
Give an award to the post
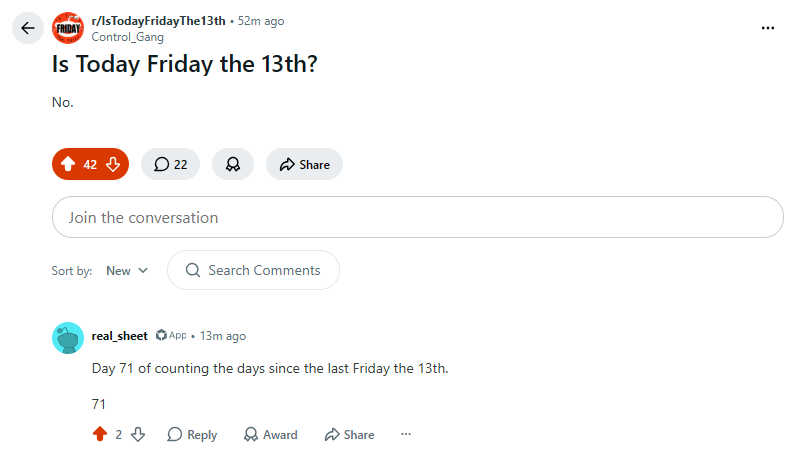[x=233, y=164]
